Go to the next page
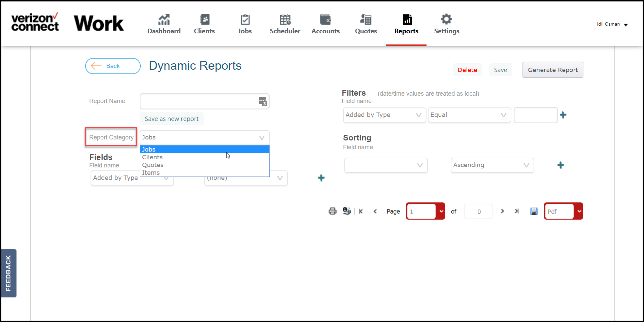 502,211
